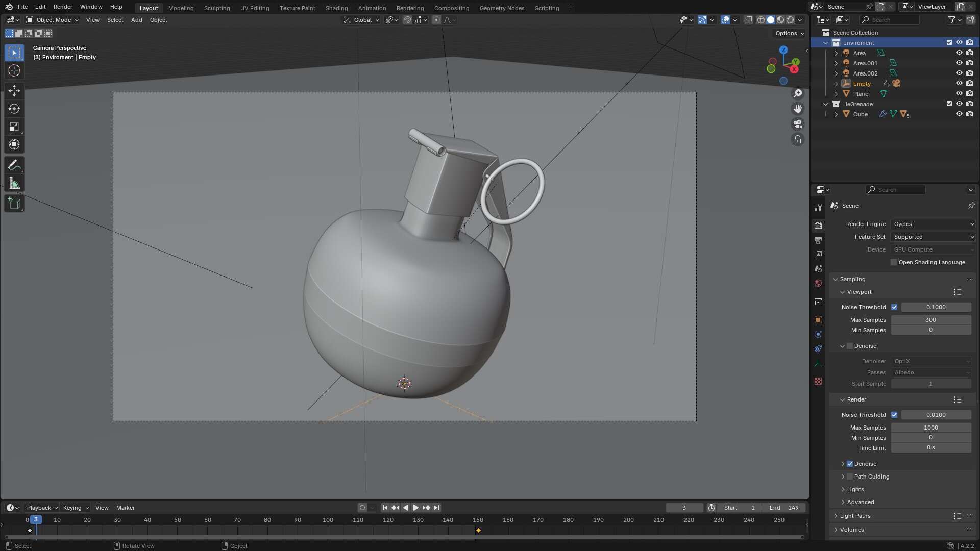Open the Output properties tab
The width and height of the screenshot is (980, 551).
coord(818,240)
